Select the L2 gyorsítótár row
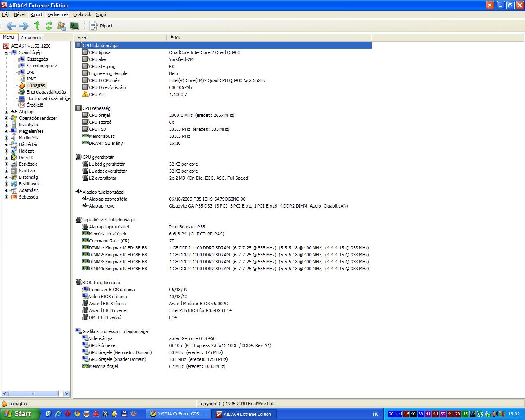This screenshot has height=420, width=525. point(223,178)
